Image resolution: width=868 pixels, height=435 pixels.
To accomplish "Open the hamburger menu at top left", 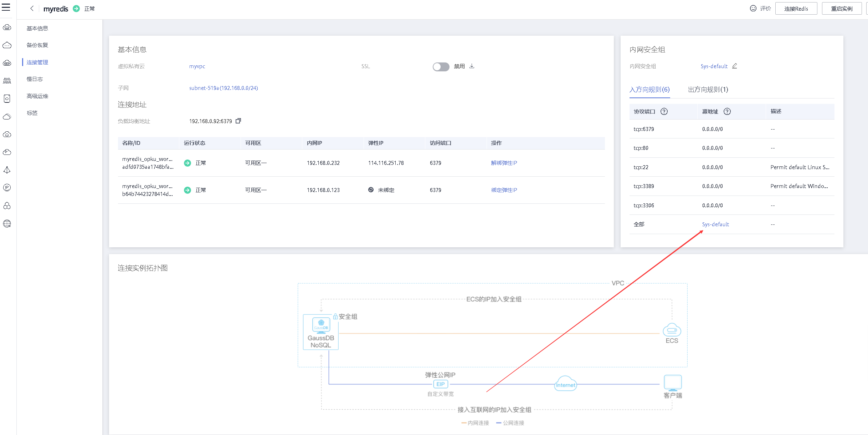I will point(6,7).
